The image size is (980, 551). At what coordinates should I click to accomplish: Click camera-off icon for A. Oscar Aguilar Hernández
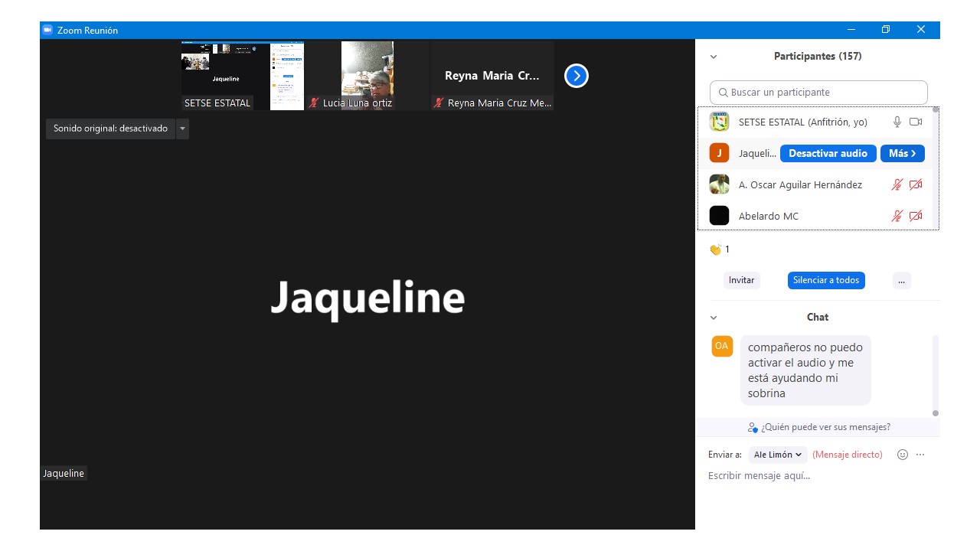916,184
